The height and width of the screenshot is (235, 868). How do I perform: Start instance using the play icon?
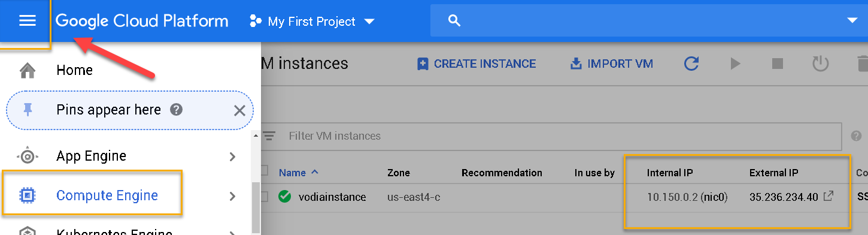736,64
